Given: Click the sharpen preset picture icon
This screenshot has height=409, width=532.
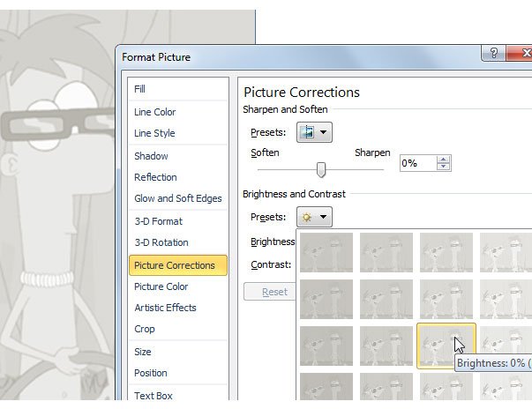Looking at the screenshot, I should coord(308,133).
